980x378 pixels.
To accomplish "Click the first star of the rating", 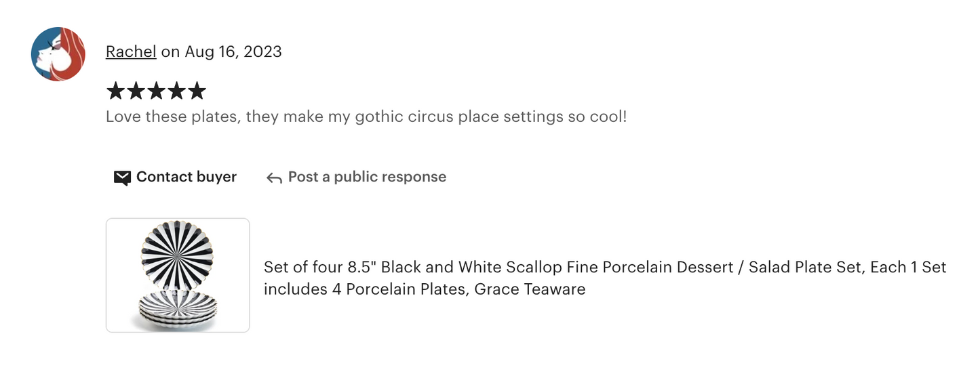I will point(116,91).
